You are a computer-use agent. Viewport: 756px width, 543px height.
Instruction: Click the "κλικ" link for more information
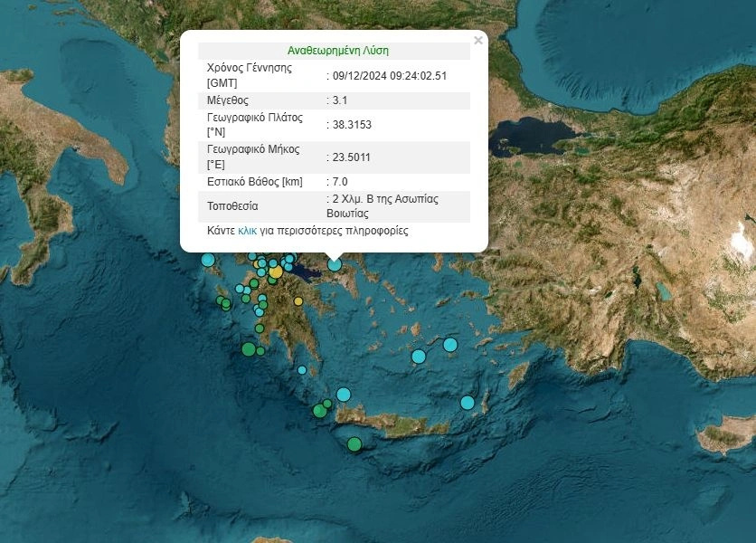click(x=247, y=231)
